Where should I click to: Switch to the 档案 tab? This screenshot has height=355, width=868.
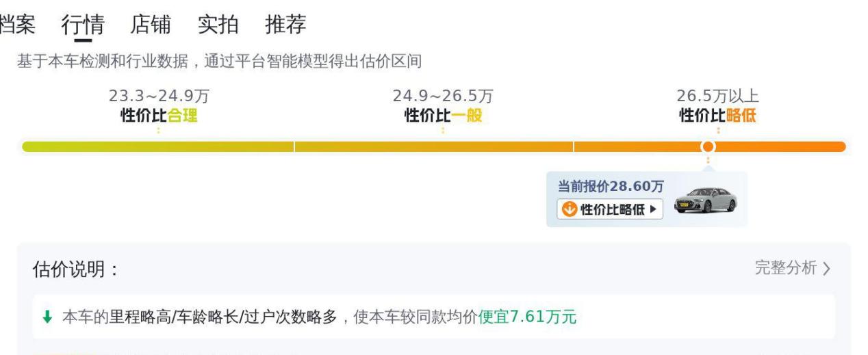(x=16, y=25)
